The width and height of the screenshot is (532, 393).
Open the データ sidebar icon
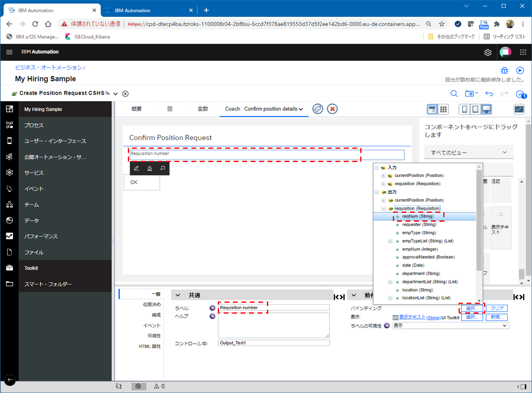click(x=9, y=220)
